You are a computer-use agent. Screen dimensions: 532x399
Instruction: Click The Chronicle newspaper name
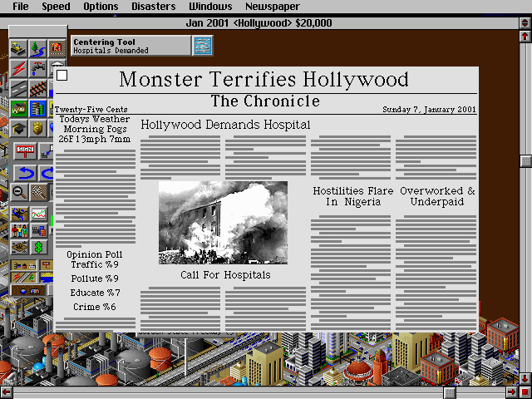(265, 101)
